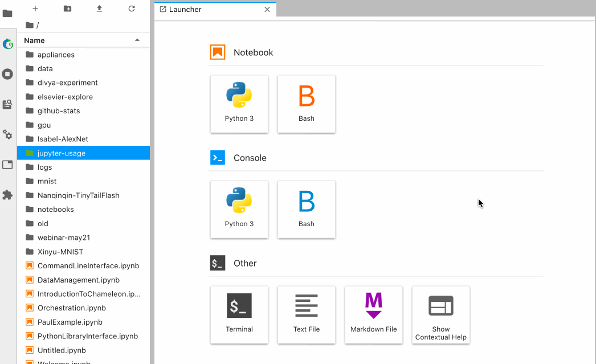Select the mnist folder
This screenshot has width=596, height=364.
click(83, 181)
